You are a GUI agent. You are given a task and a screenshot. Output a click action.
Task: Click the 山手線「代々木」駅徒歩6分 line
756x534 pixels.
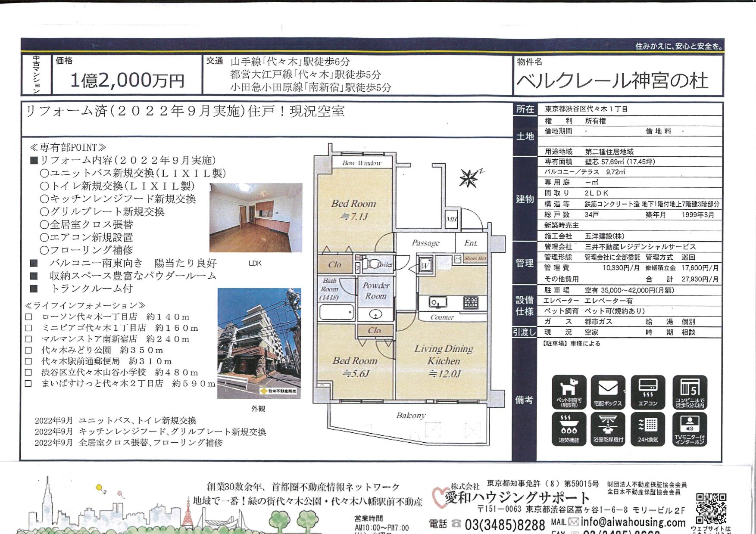290,62
